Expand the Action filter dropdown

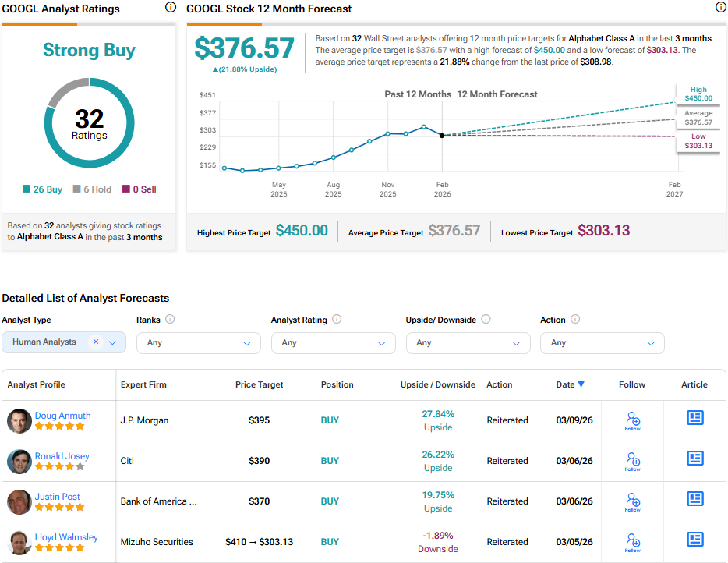pos(603,343)
